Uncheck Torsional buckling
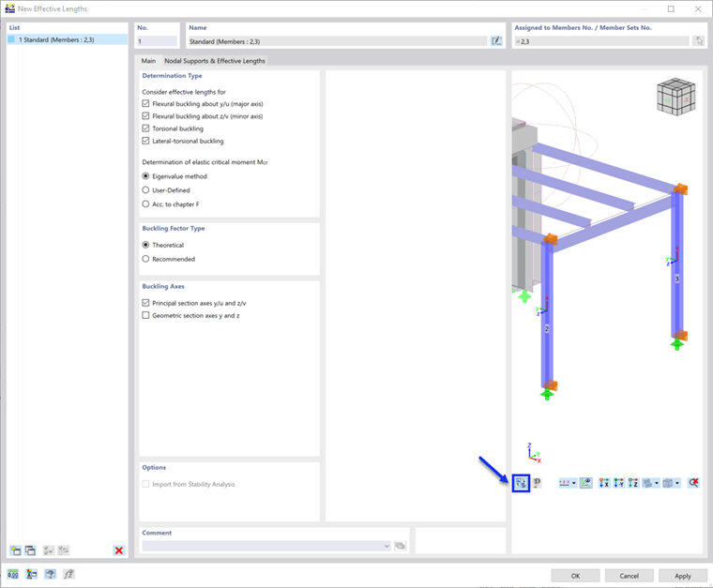This screenshot has width=713, height=588. tap(145, 128)
